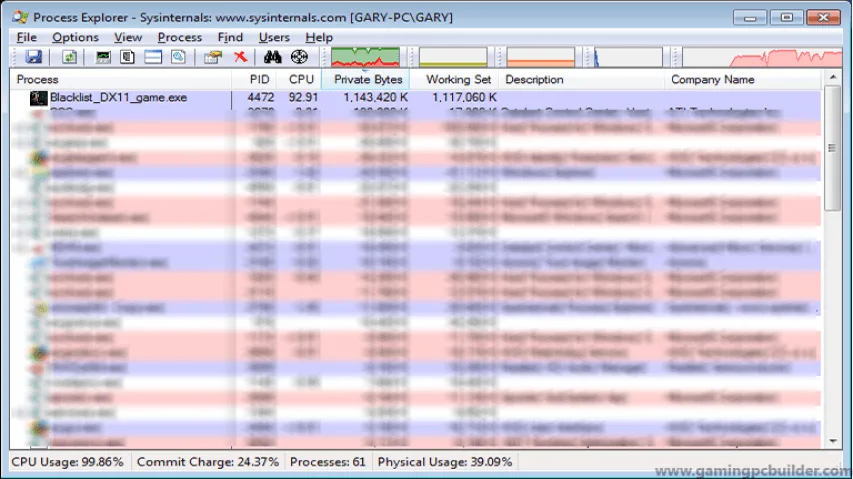Click the Refresh Now toolbar icon
The height and width of the screenshot is (479, 853).
point(69,57)
